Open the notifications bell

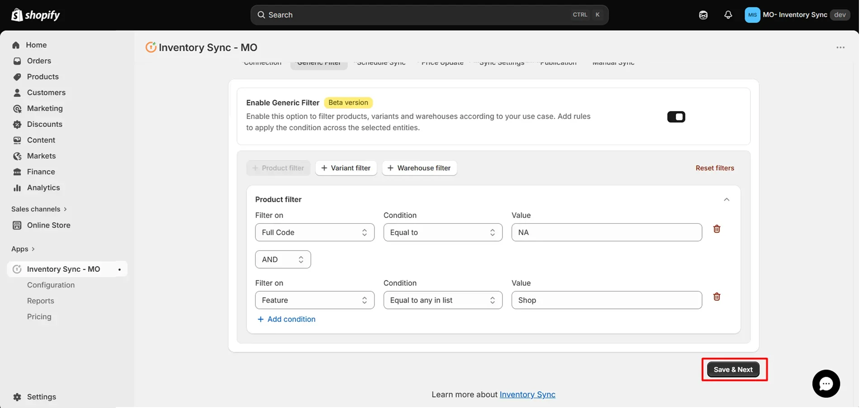point(728,15)
